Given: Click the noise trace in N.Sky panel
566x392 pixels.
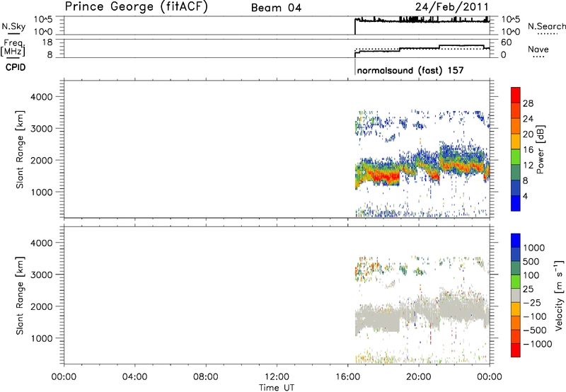Looking at the screenshot, I should 422,21.
